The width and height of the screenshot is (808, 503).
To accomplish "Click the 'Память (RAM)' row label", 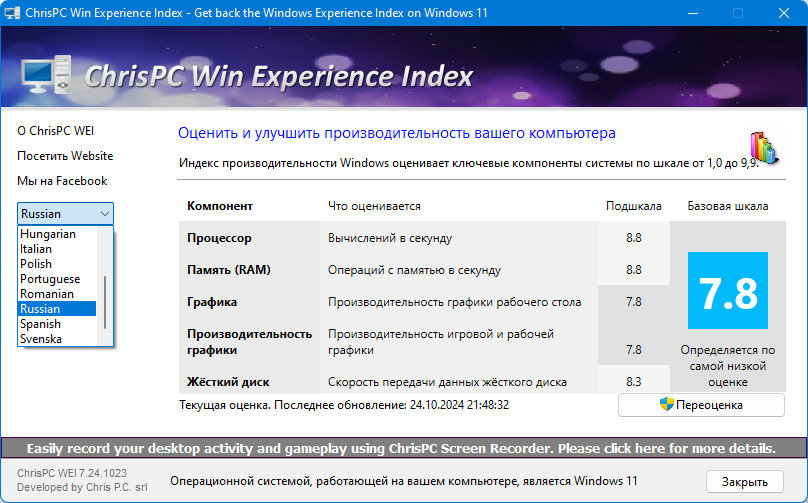I will (x=229, y=270).
